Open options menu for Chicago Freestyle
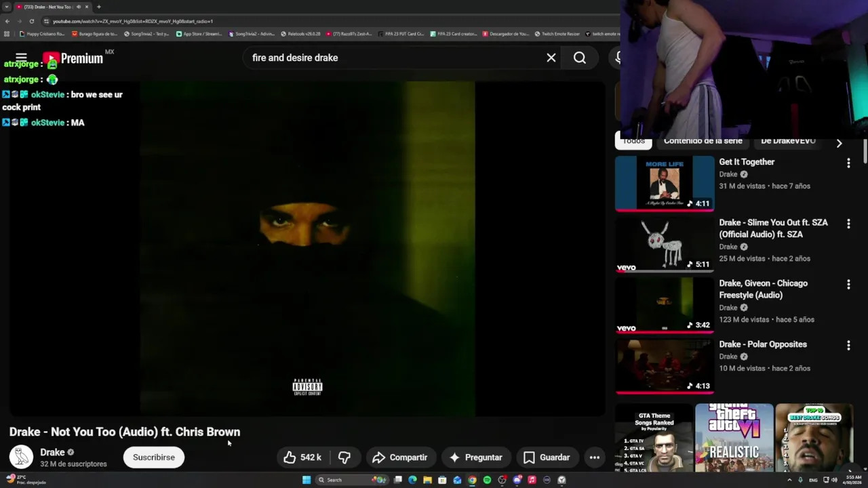Viewport: 868px width, 488px height. point(848,284)
